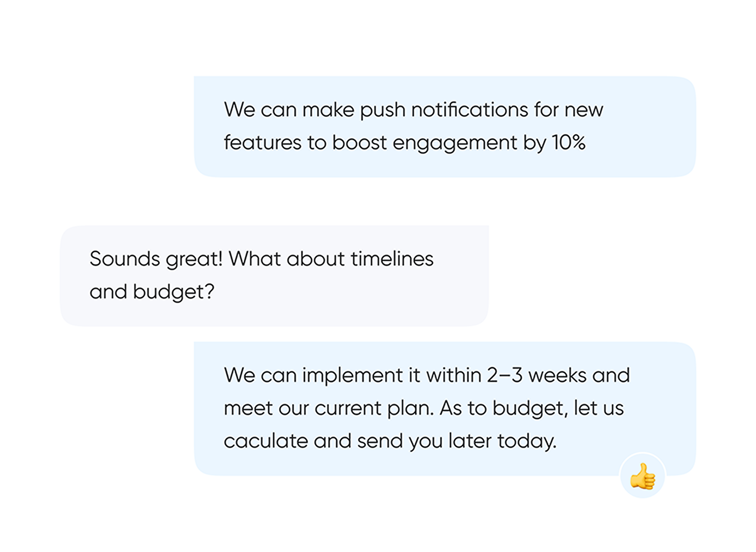Click the word 'budget?' in gray bubble

174,292
